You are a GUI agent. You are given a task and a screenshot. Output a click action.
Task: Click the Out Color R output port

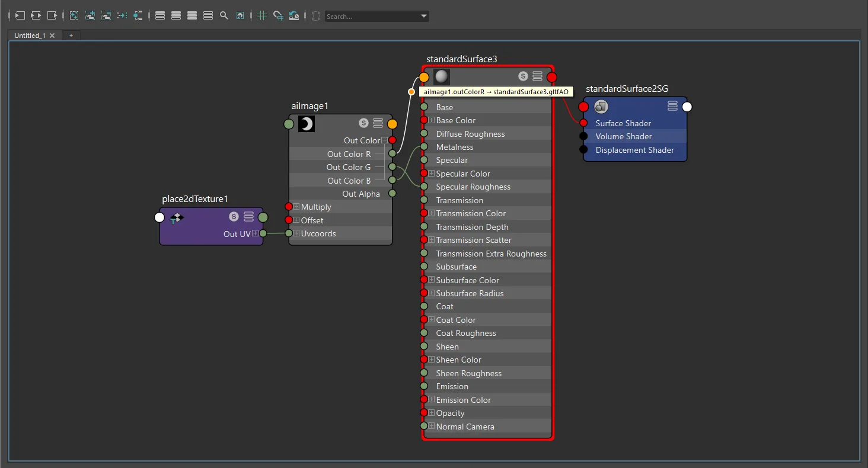pyautogui.click(x=392, y=153)
